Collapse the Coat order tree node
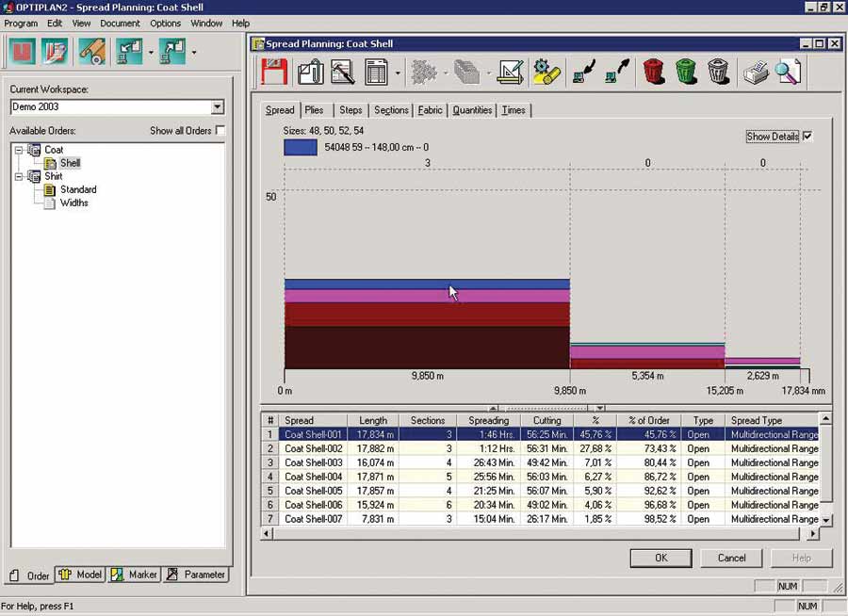The width and height of the screenshot is (848, 616). pos(19,150)
